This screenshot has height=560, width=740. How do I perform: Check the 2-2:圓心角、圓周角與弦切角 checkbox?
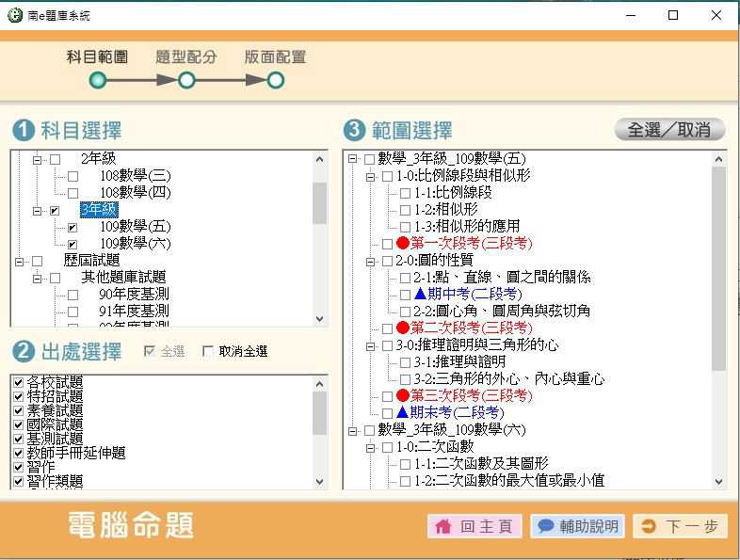pos(405,312)
